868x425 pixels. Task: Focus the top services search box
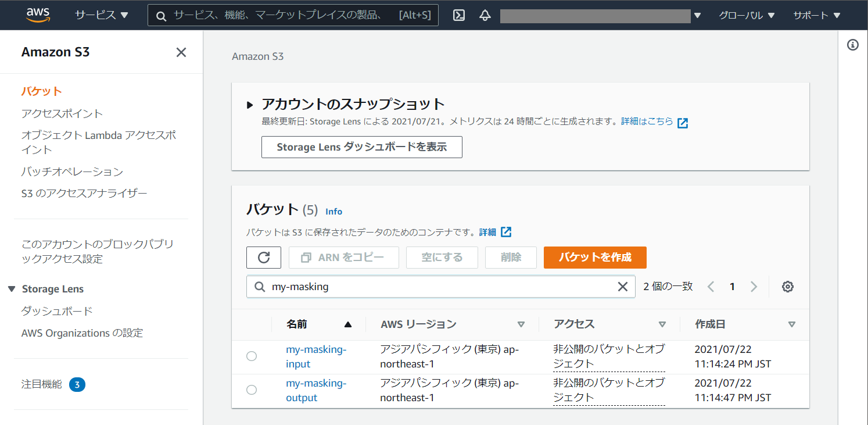point(293,16)
